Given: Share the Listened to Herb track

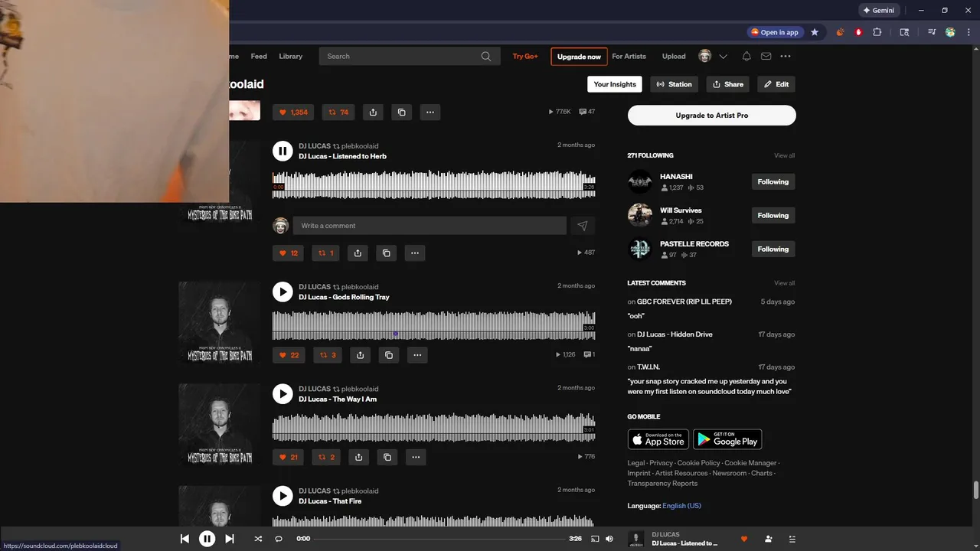Looking at the screenshot, I should click(358, 253).
